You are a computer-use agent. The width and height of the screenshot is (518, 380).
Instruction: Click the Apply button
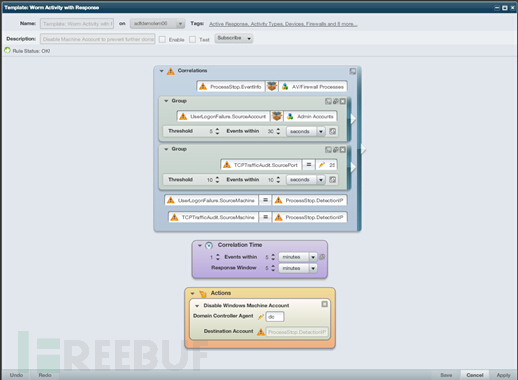(503, 375)
